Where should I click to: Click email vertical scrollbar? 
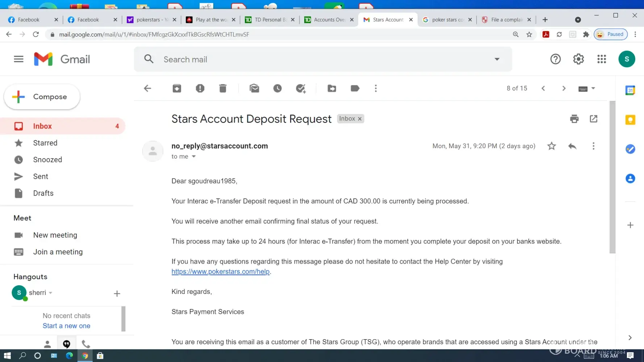pyautogui.click(x=612, y=177)
